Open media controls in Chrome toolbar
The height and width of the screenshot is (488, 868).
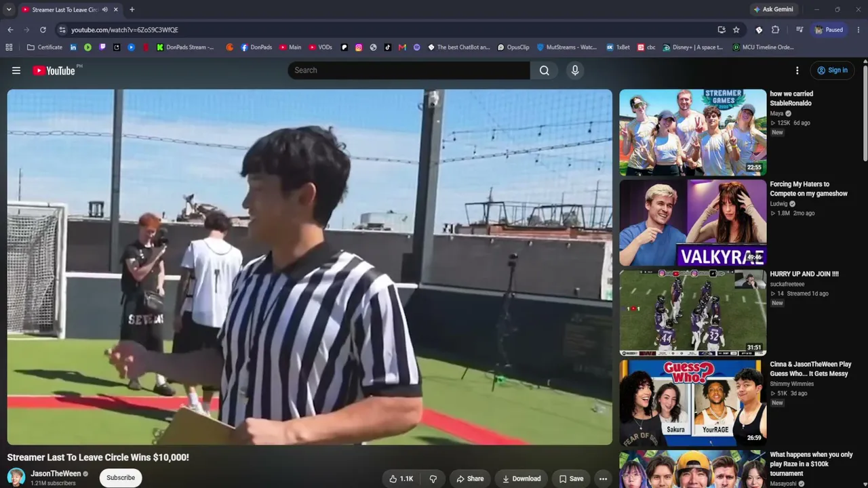pos(800,30)
